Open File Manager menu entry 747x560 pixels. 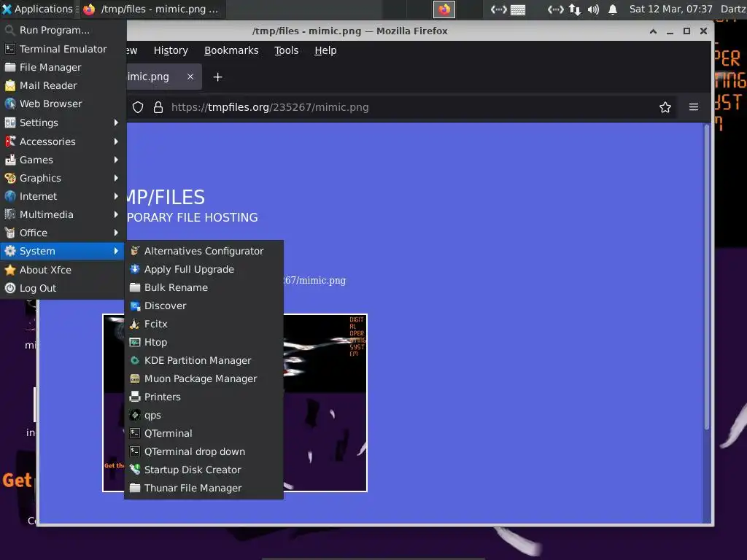(63, 67)
